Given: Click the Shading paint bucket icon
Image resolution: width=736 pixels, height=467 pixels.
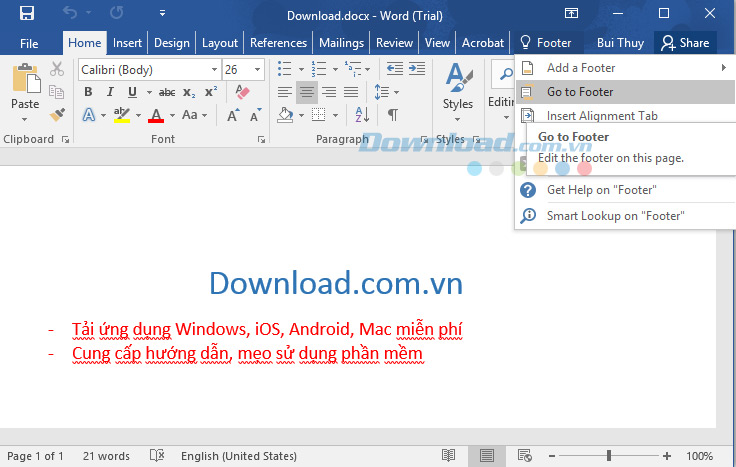Looking at the screenshot, I should click(285, 115).
